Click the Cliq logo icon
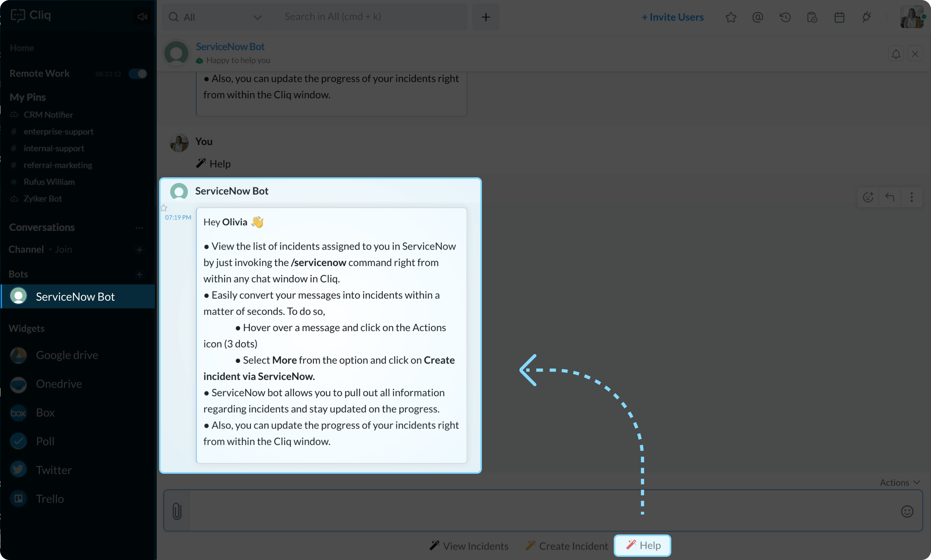Viewport: 931px width, 560px height. 18,16
